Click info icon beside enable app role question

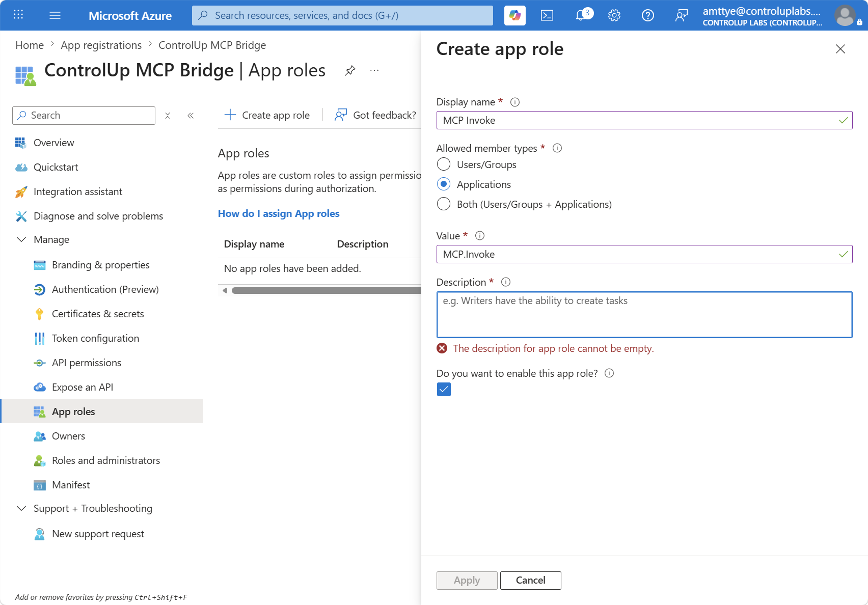click(x=609, y=373)
